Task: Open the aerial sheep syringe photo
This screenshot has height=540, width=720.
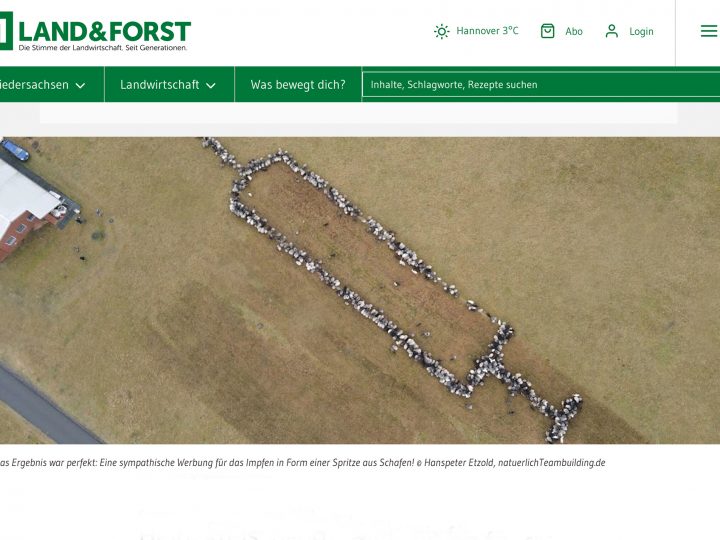Action: click(360, 290)
